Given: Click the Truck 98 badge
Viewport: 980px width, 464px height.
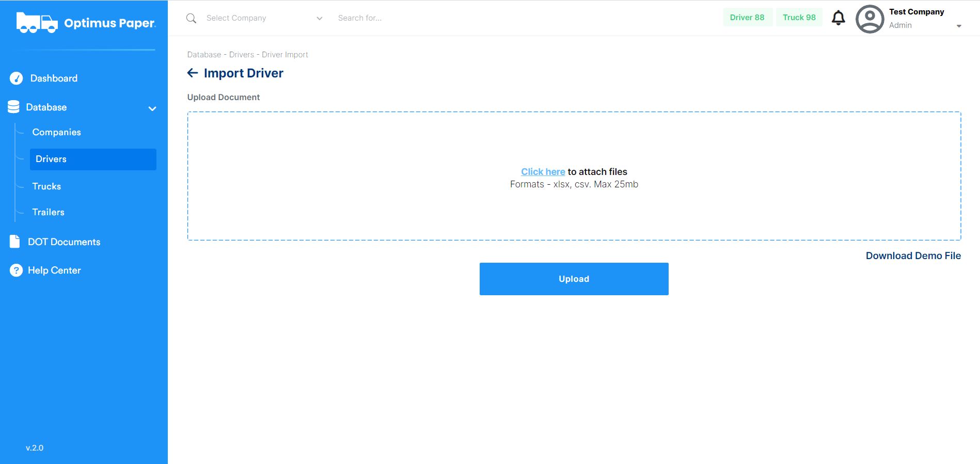Looking at the screenshot, I should [x=799, y=18].
